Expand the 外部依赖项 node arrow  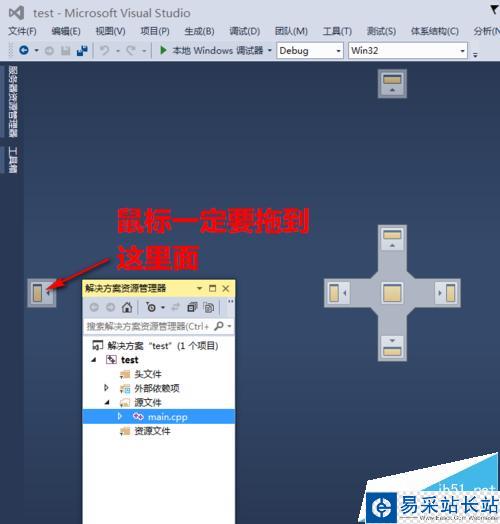pyautogui.click(x=107, y=388)
